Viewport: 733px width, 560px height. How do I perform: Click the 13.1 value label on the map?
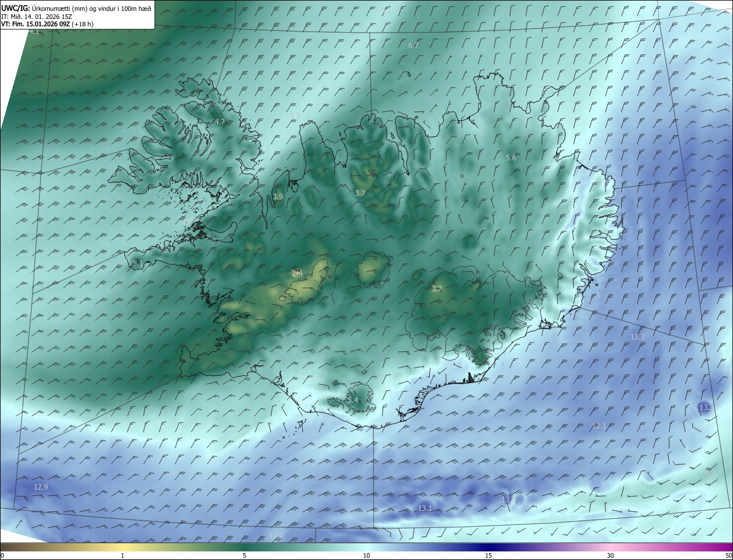click(425, 508)
